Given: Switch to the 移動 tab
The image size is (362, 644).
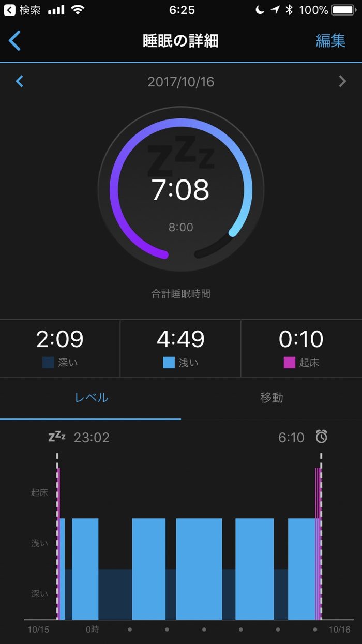Looking at the screenshot, I should coord(271,398).
